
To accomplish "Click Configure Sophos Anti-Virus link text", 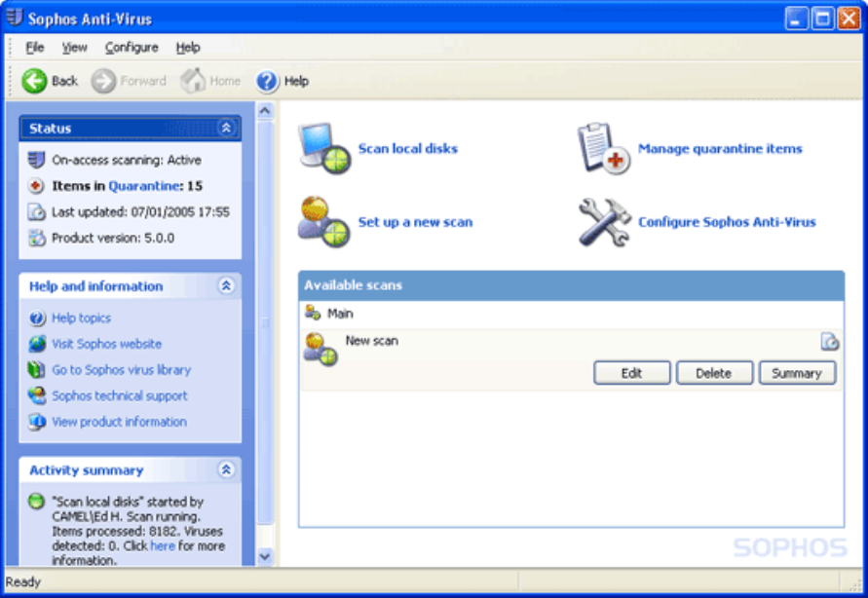I will point(728,222).
